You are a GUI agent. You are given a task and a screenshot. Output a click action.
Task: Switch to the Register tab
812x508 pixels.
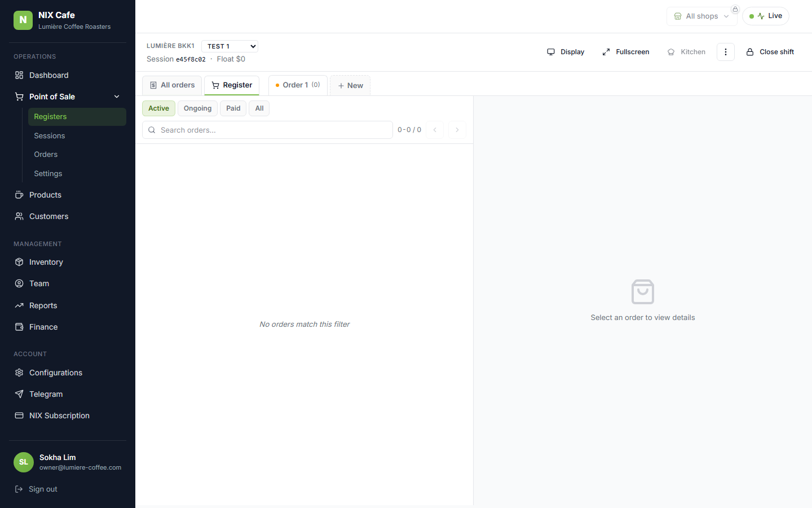(x=232, y=85)
